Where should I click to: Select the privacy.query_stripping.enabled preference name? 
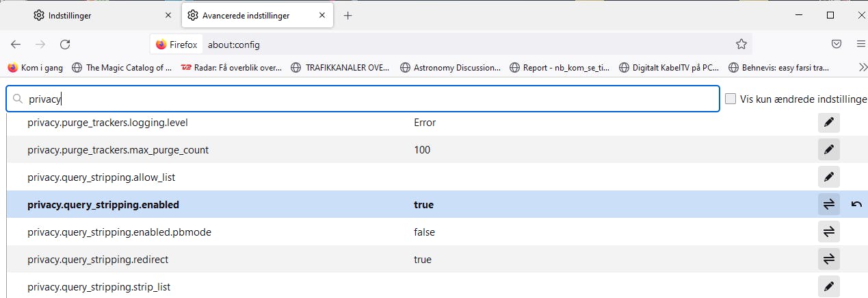(x=103, y=204)
